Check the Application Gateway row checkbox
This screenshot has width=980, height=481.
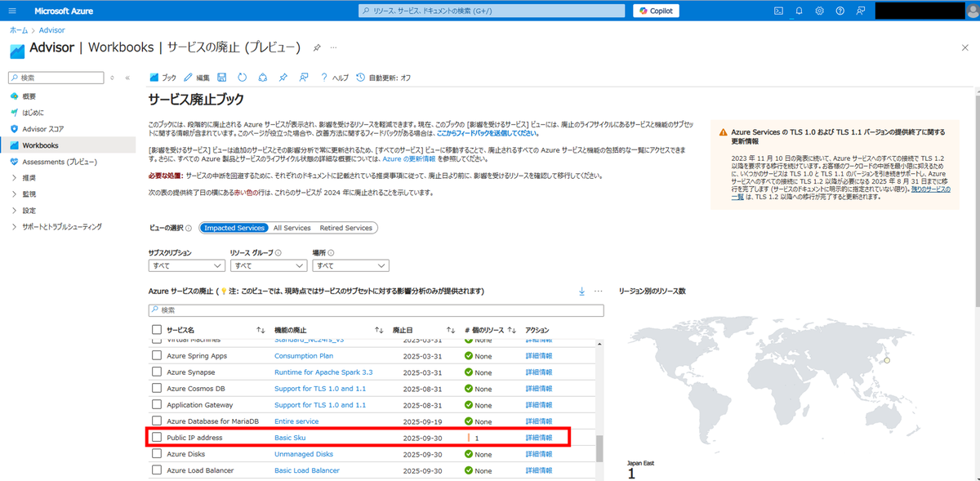coord(157,405)
